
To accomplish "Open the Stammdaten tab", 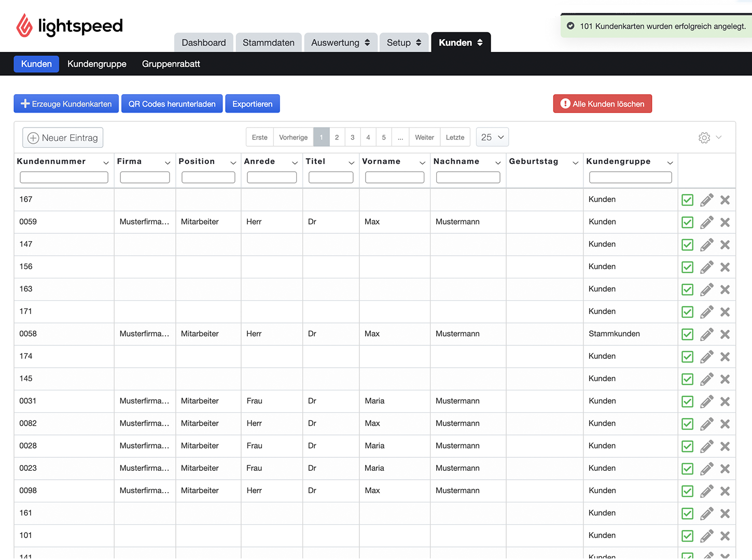I will [269, 43].
